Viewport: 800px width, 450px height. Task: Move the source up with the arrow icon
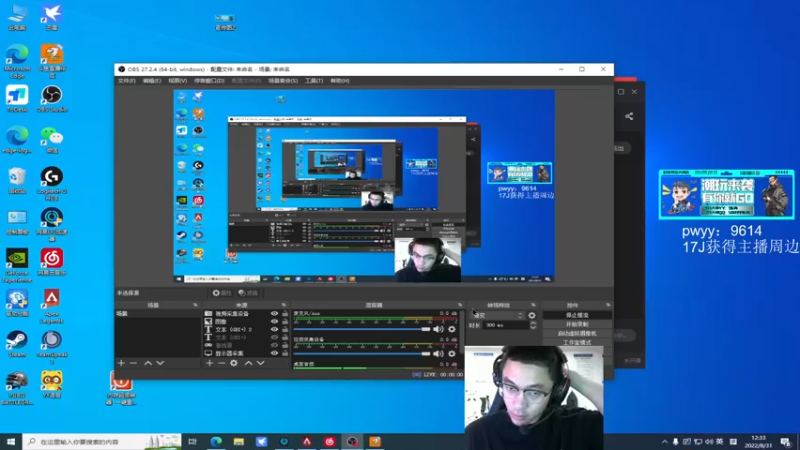point(248,363)
